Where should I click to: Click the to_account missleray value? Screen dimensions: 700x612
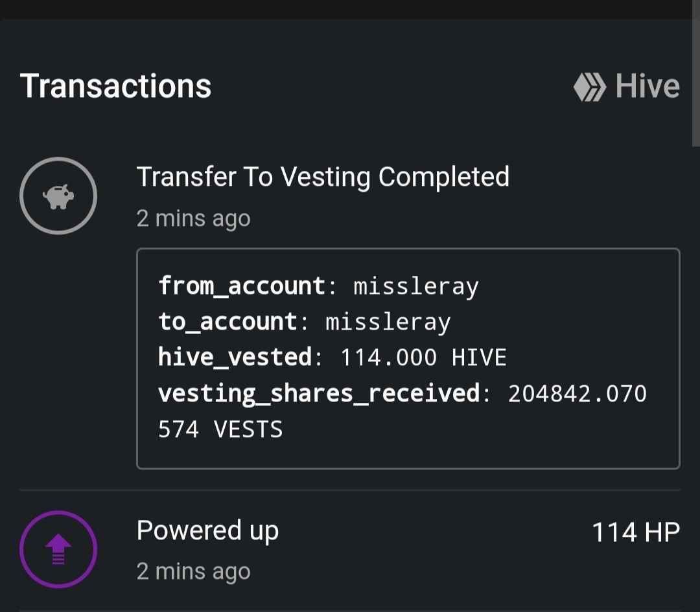coord(388,322)
